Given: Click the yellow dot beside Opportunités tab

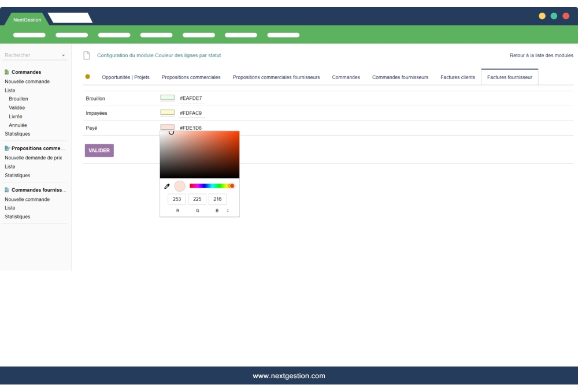Looking at the screenshot, I should (88, 75).
